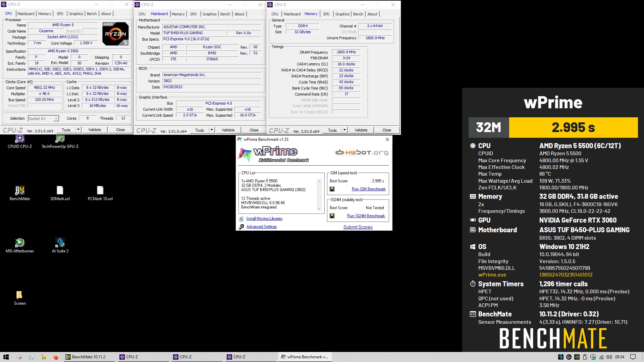Open the system monitor taskbar icon

point(31,357)
